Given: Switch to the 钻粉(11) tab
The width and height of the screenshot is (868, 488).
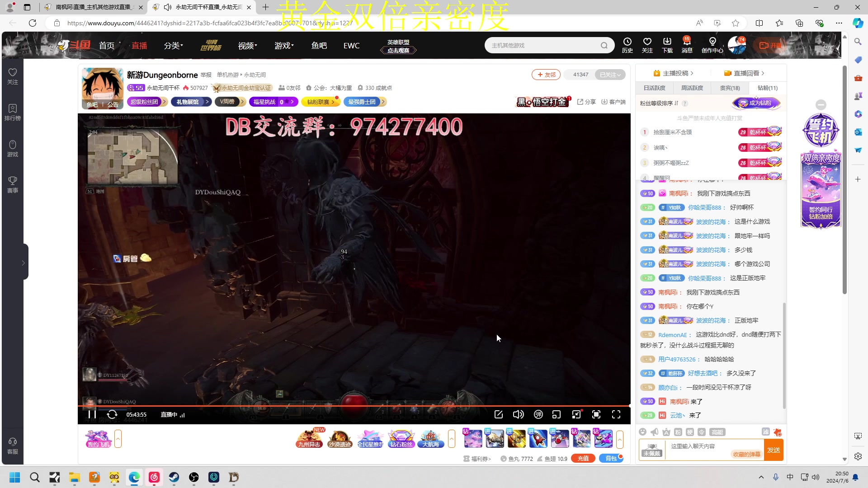Looking at the screenshot, I should click(x=768, y=88).
